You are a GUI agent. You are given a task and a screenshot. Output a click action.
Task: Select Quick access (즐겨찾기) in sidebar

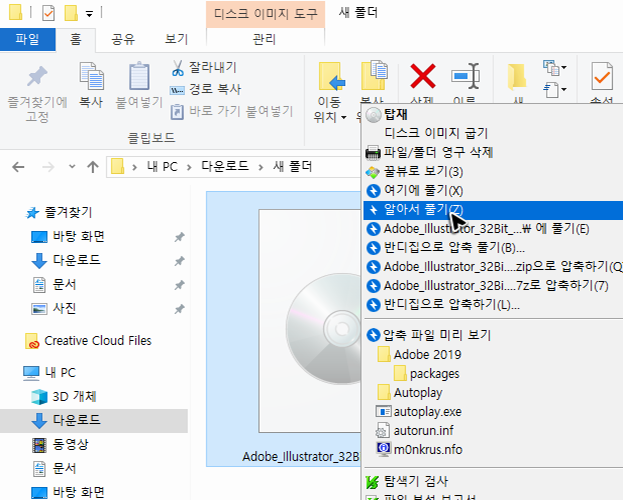60,213
